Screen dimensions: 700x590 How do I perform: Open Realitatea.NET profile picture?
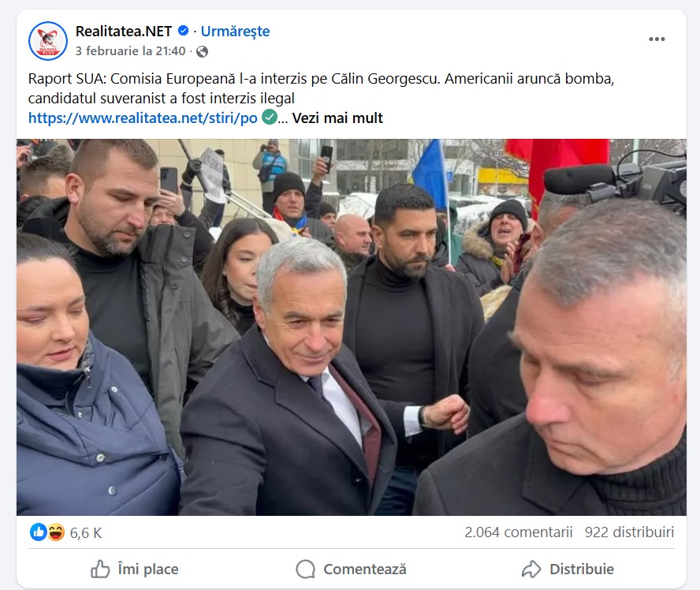pos(48,41)
